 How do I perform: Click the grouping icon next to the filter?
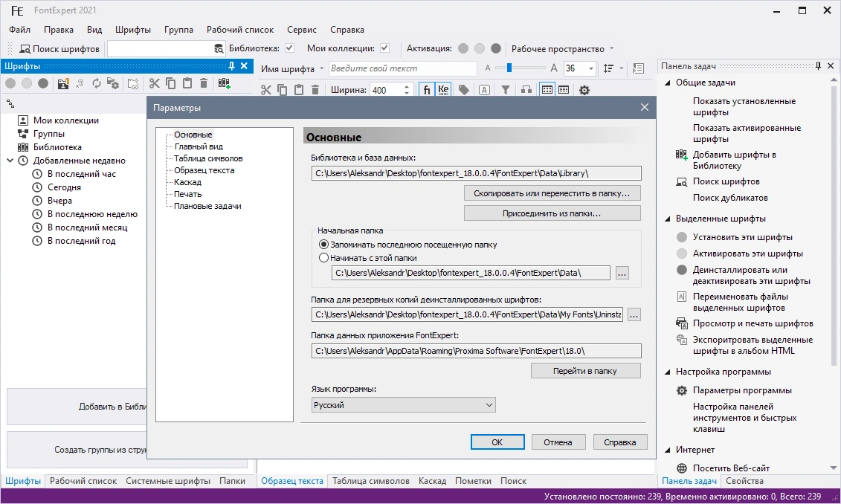click(x=526, y=89)
